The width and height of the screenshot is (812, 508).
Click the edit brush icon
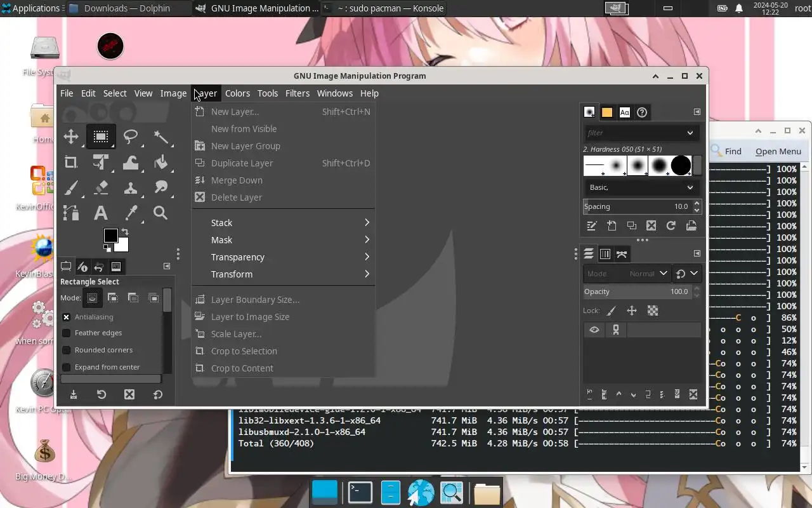click(x=592, y=225)
